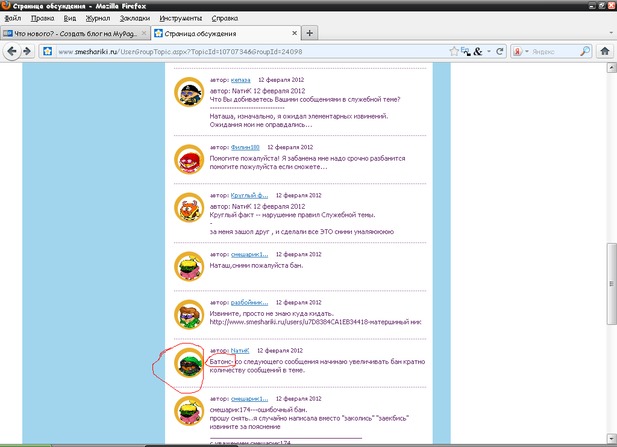This screenshot has height=447, width=617.
Task: Click the Firefox logo in title bar
Action: pyautogui.click(x=6, y=6)
